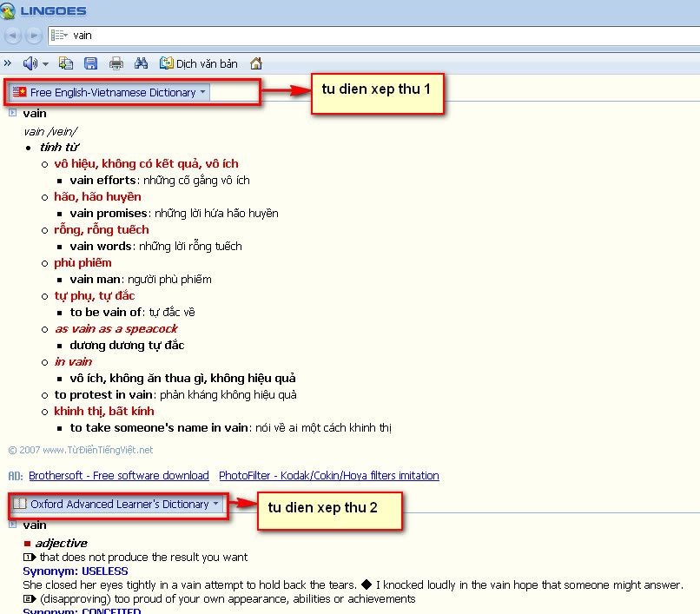Save entry using the floppy disk icon
The image size is (700, 614).
click(90, 63)
